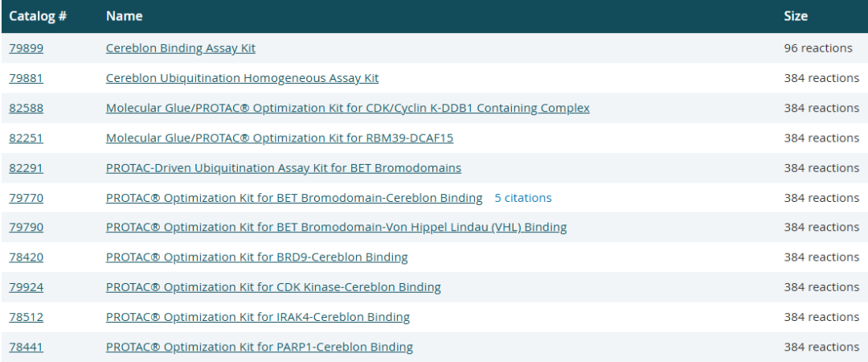Image resolution: width=868 pixels, height=362 pixels.
Task: Open Cereblon Binding Assay Kit product
Action: click(x=180, y=48)
